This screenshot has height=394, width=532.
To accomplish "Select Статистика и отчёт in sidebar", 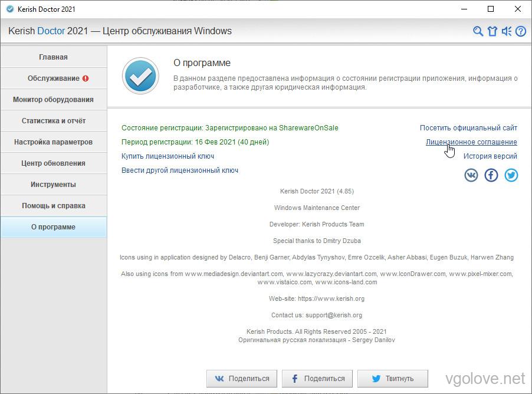I will click(x=54, y=121).
